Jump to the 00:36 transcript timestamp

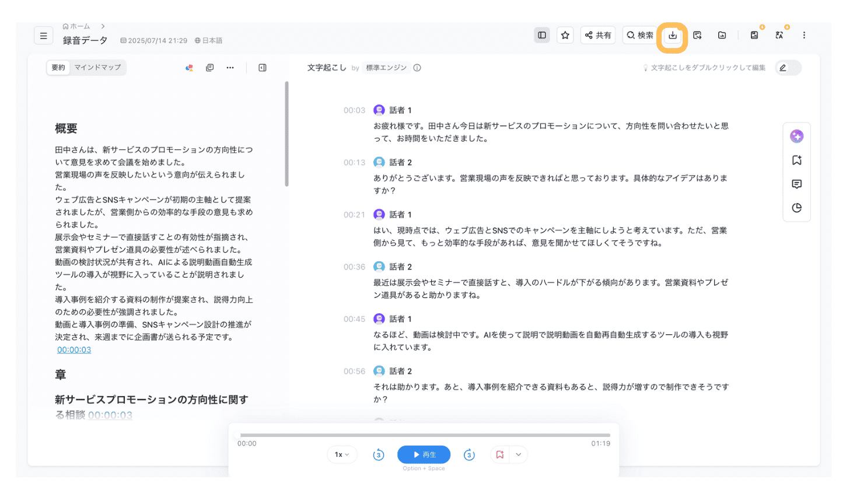354,267
